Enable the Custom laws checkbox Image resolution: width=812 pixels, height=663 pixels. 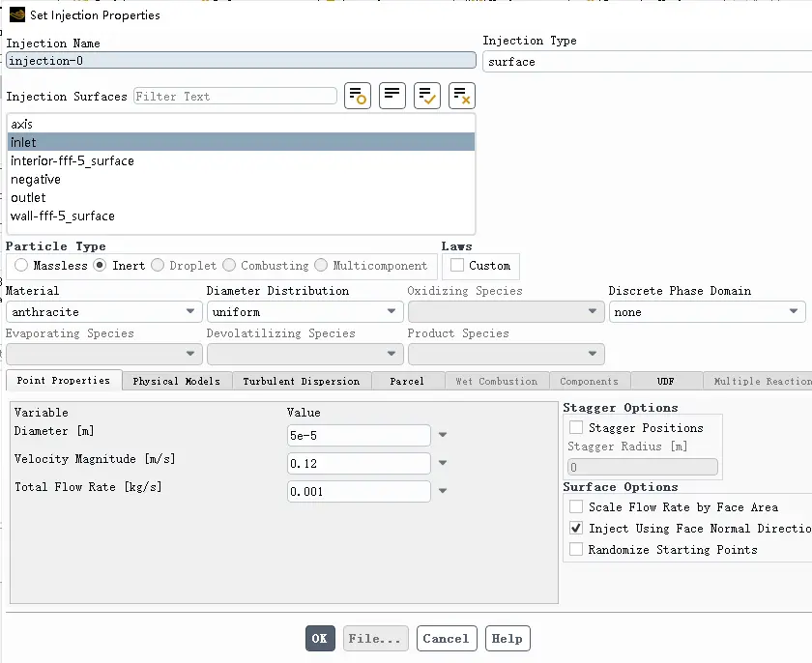point(456,265)
